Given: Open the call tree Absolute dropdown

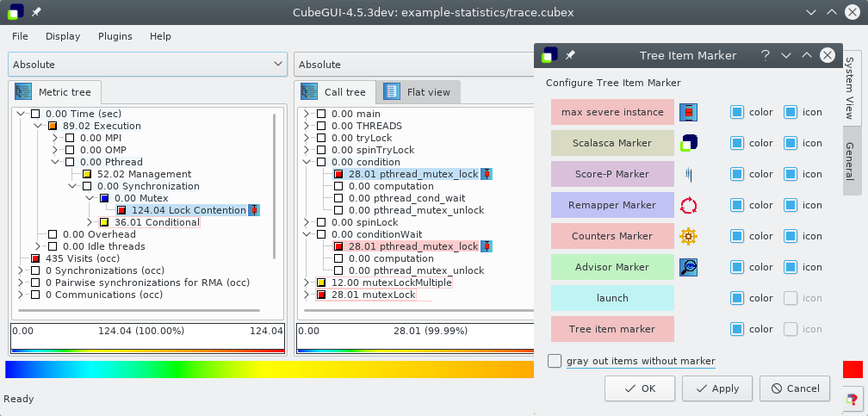Looking at the screenshot, I should (414, 65).
